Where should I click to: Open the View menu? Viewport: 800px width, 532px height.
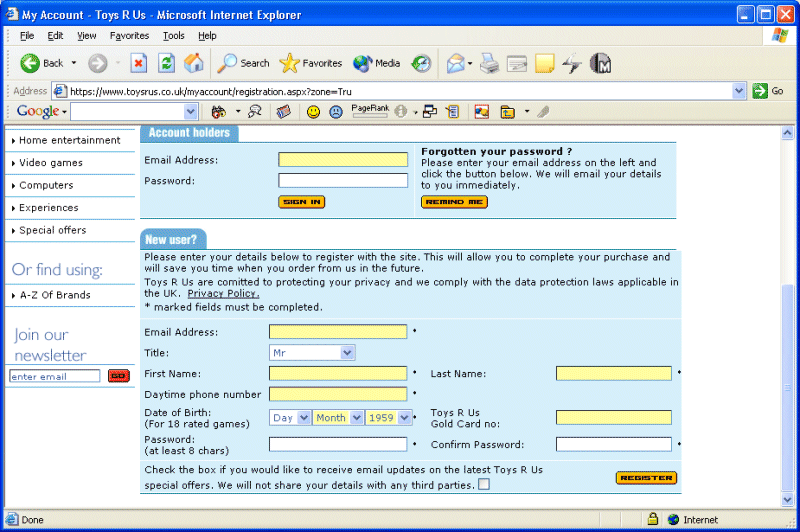click(x=87, y=36)
